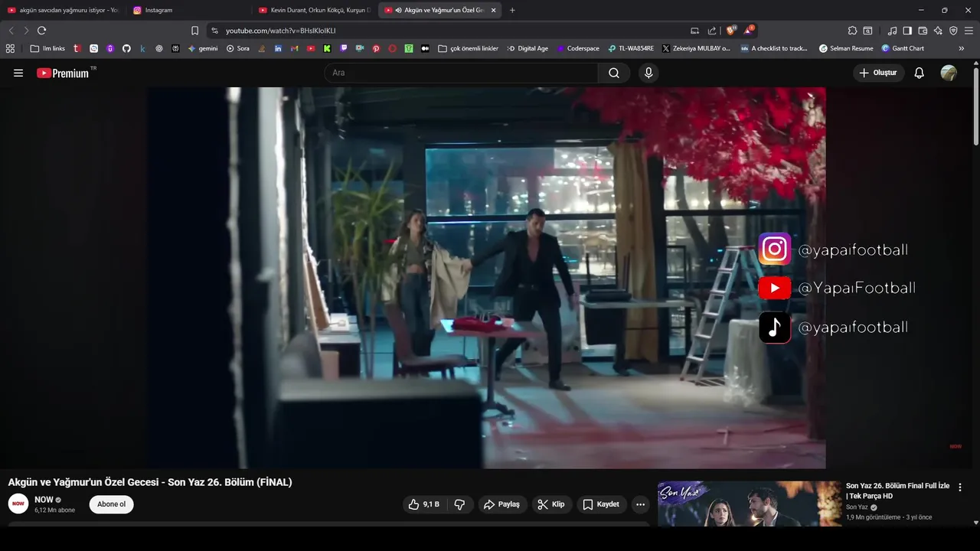Open the Pinterest bookmark icon
This screenshot has height=551, width=980.
click(x=376, y=48)
